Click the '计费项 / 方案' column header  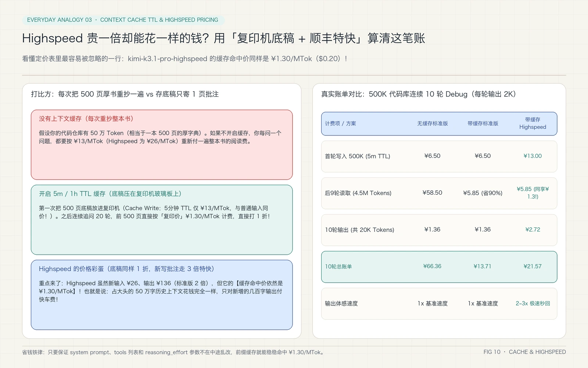(x=340, y=124)
